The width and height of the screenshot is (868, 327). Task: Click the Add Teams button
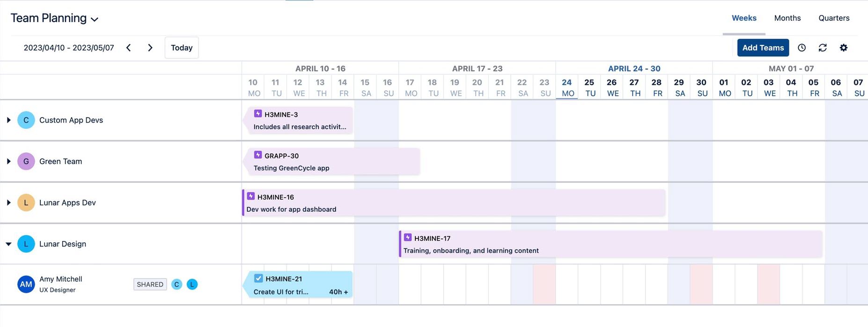point(763,48)
